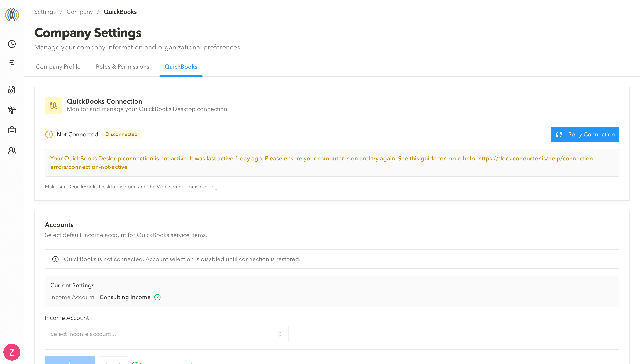Click the yellow QuickBooks connection plug icon

pyautogui.click(x=53, y=105)
